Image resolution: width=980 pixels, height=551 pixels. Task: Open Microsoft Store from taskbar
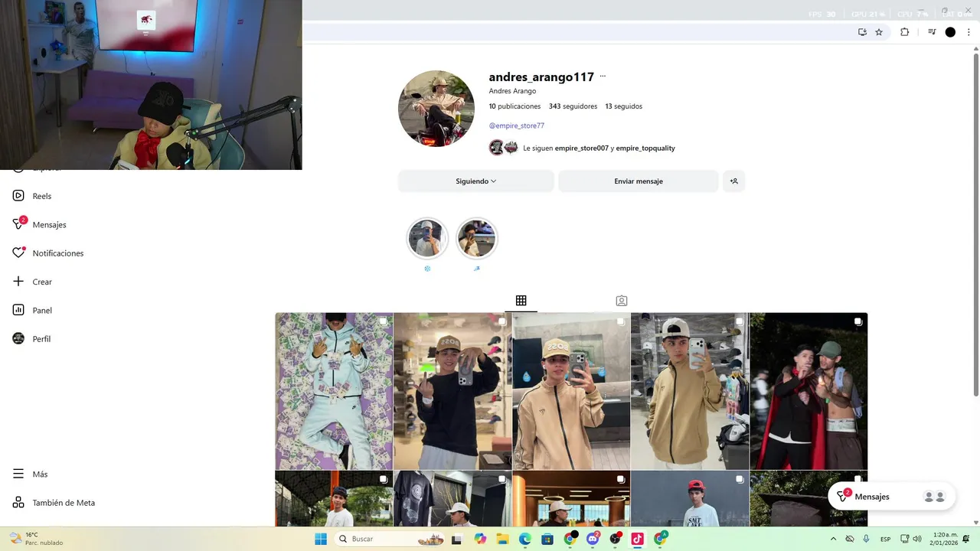[547, 539]
